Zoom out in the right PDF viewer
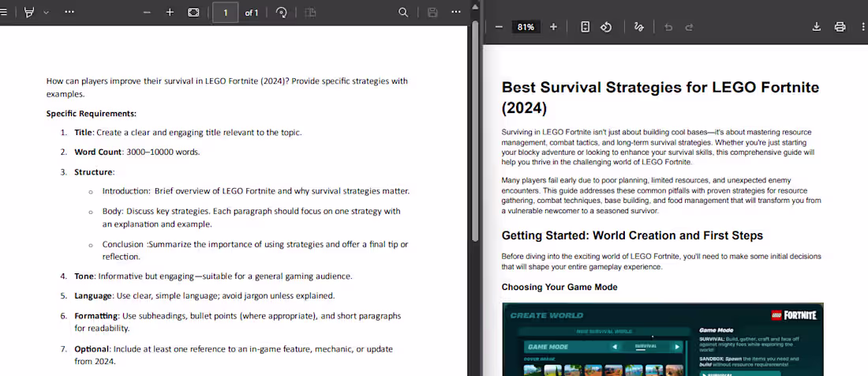The width and height of the screenshot is (868, 376). click(499, 27)
